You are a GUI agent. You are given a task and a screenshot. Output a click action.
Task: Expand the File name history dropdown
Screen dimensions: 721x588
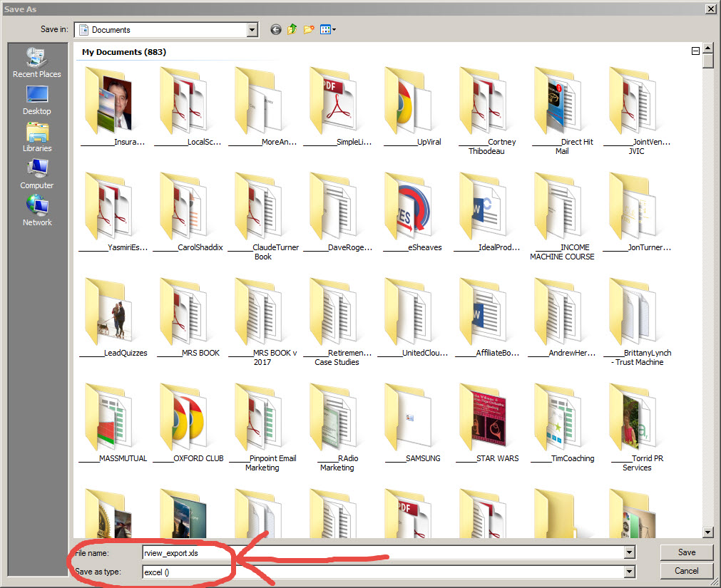[x=630, y=552]
